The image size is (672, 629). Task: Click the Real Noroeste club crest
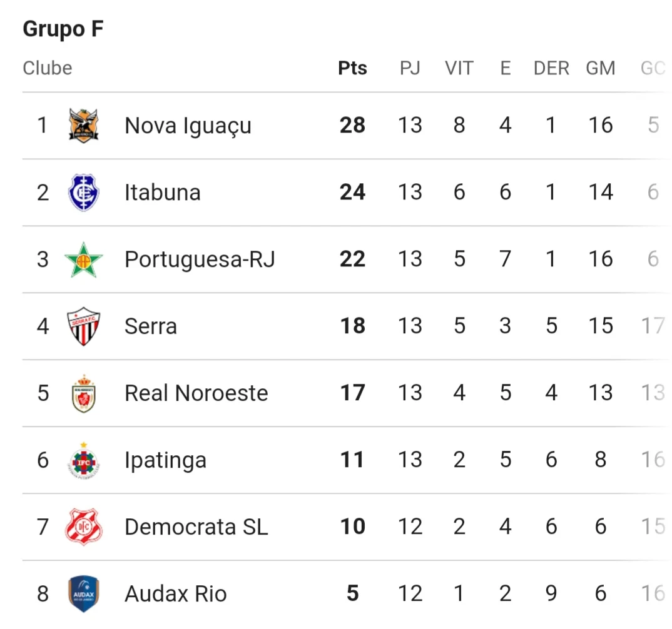84,393
